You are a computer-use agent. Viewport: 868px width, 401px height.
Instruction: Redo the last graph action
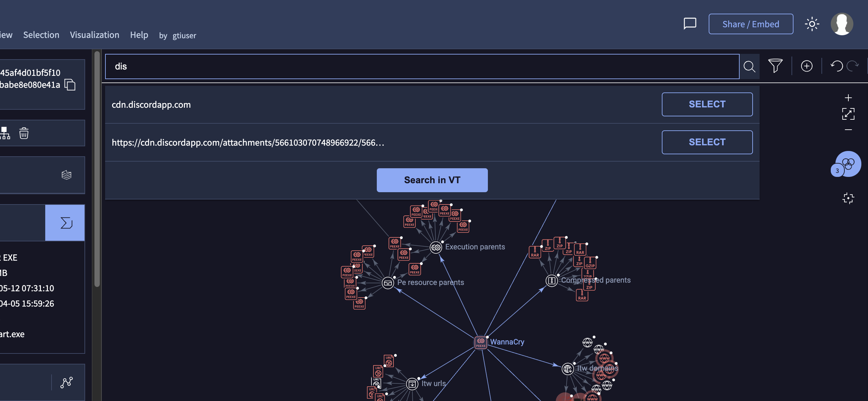point(852,66)
